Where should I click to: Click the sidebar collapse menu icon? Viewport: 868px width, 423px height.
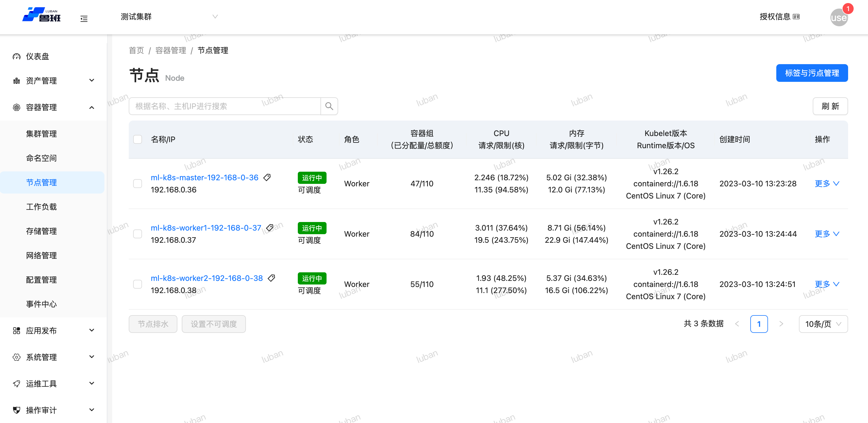(84, 19)
